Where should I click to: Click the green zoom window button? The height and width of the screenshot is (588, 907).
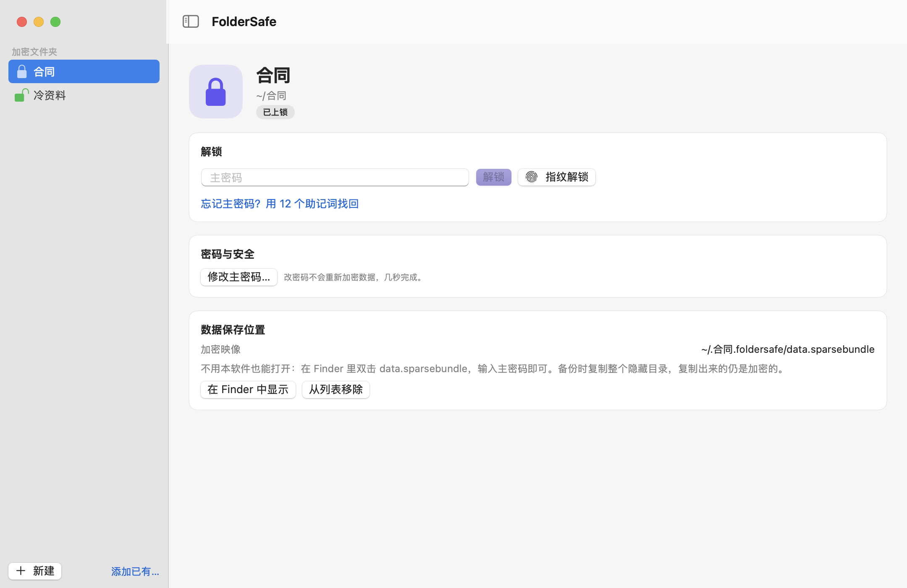point(55,22)
